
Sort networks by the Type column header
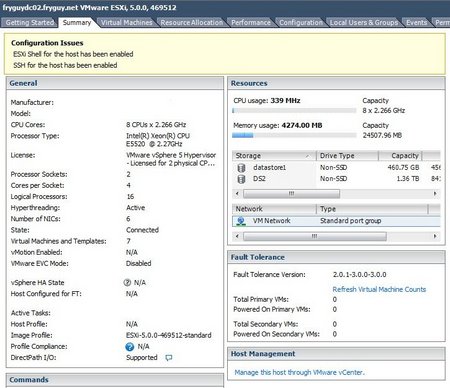372,209
